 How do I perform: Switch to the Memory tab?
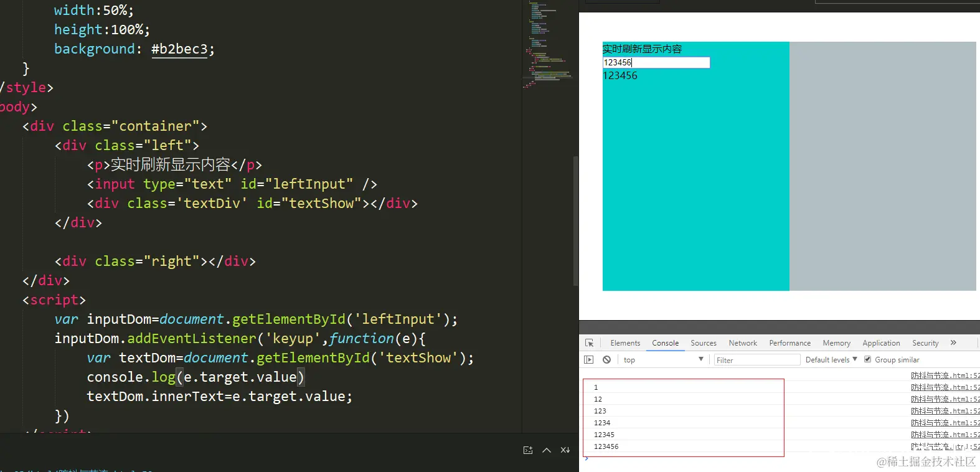(x=836, y=343)
